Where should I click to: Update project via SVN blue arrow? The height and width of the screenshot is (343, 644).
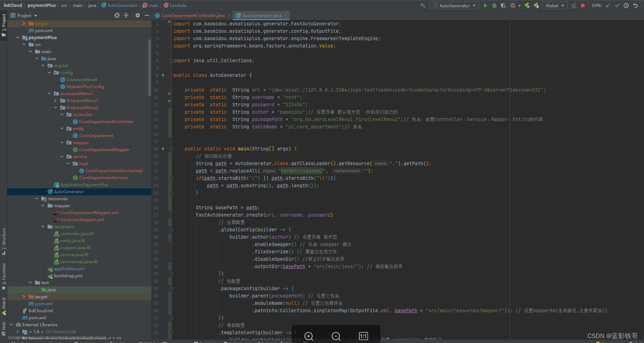(608, 6)
